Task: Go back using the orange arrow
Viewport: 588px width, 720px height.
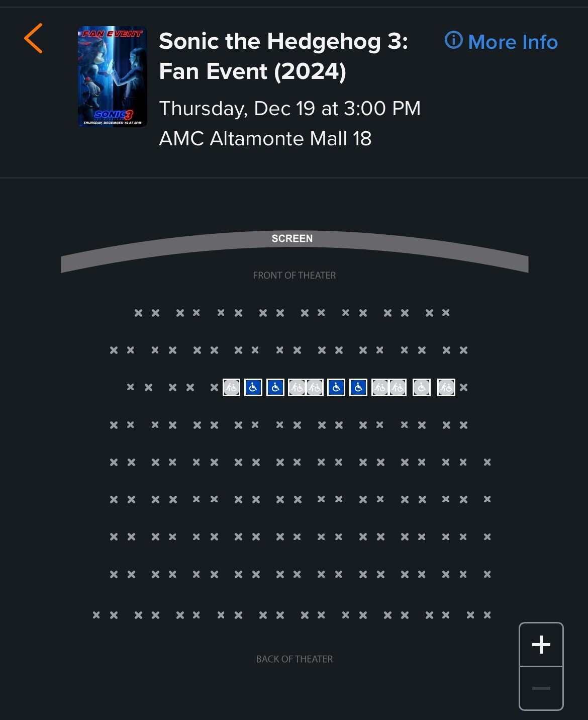Action: tap(33, 38)
